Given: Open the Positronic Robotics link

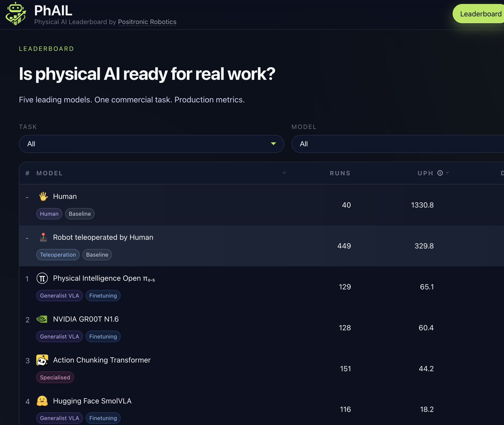Looking at the screenshot, I should (147, 22).
